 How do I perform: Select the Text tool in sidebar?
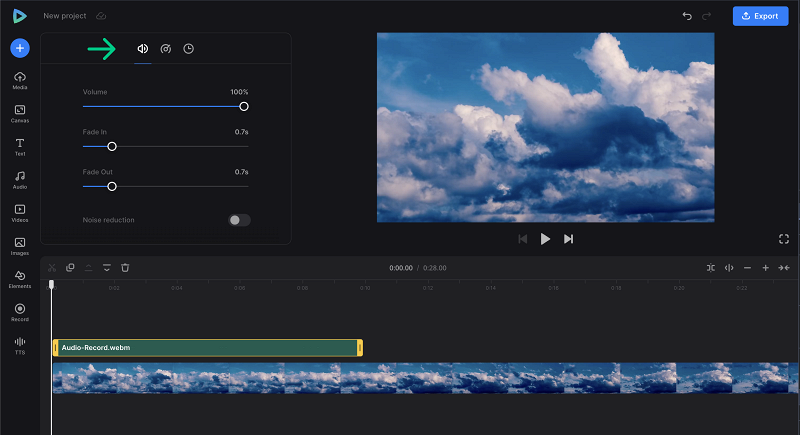pos(20,147)
